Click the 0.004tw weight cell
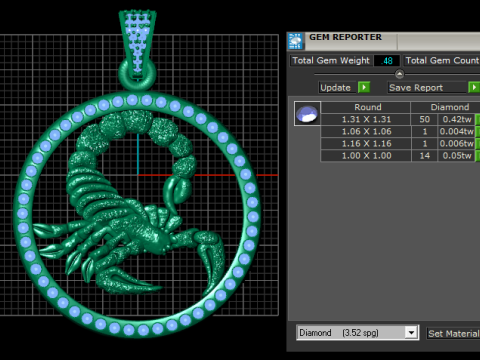Viewport: 480px width, 360px height. coord(456,131)
